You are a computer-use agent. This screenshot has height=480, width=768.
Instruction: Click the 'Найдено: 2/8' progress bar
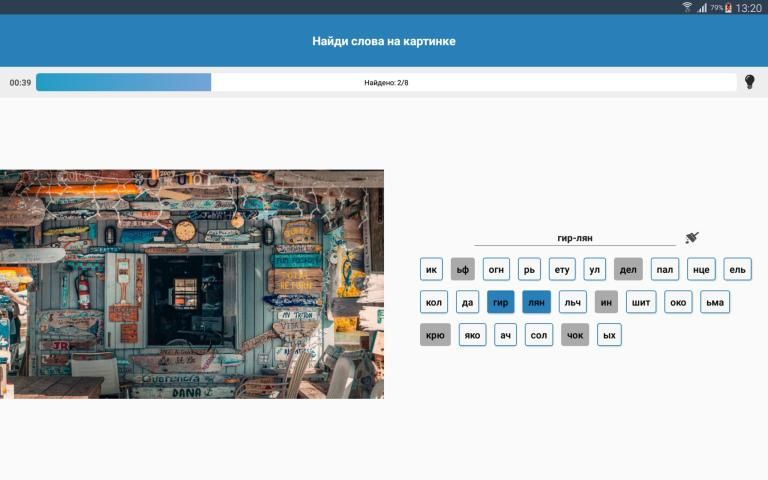[386, 82]
